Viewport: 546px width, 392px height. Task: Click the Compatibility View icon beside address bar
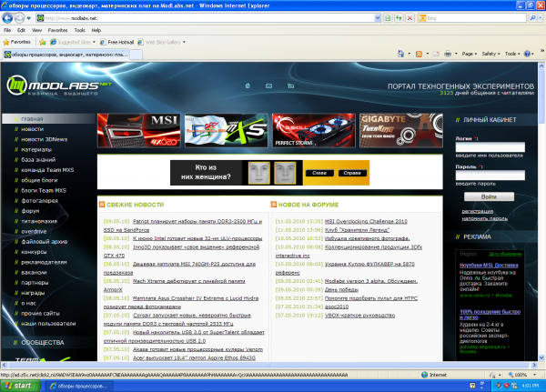tap(388, 18)
